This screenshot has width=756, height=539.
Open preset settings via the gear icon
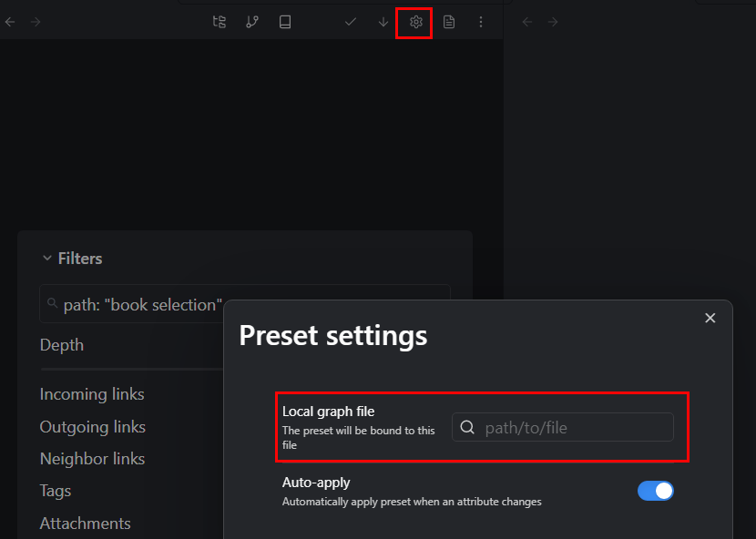414,22
